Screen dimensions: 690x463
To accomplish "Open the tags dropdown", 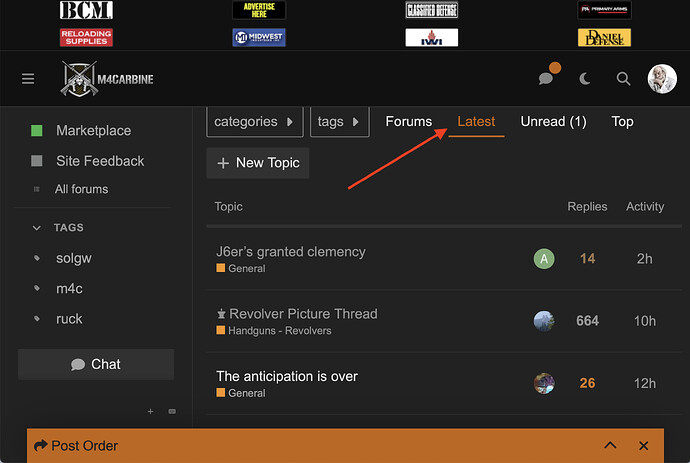I will [339, 121].
